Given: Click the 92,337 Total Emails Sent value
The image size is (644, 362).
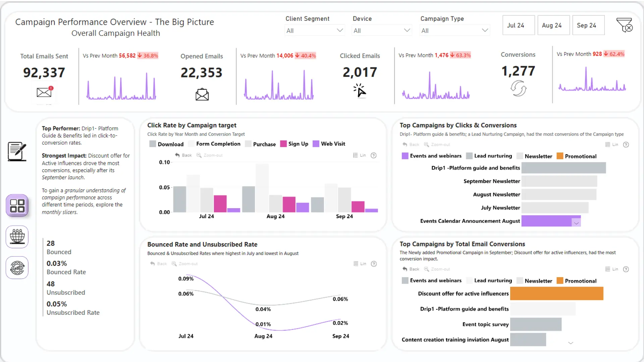Looking at the screenshot, I should [44, 72].
